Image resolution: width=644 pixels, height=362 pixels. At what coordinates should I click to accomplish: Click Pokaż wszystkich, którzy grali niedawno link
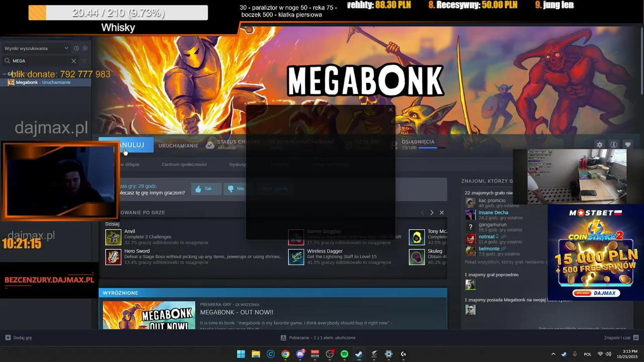[x=506, y=262]
